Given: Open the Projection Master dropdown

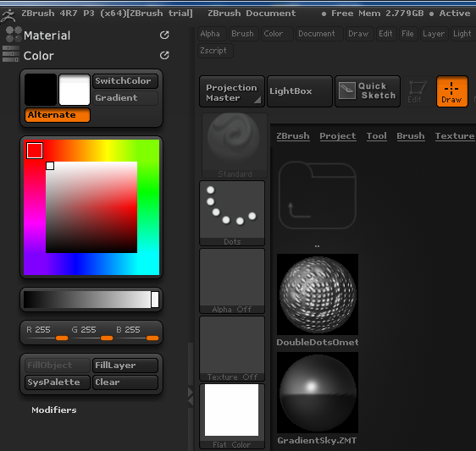Looking at the screenshot, I should pyautogui.click(x=232, y=91).
